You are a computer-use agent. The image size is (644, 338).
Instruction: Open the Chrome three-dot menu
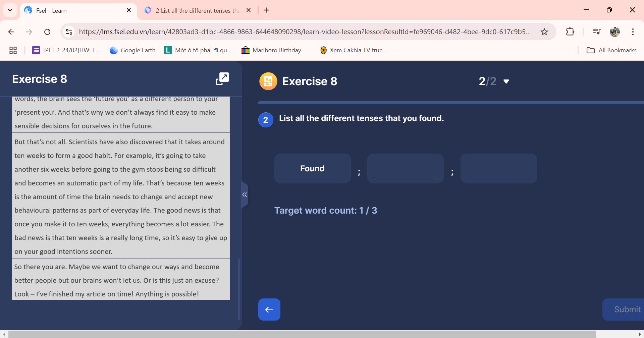pyautogui.click(x=633, y=32)
